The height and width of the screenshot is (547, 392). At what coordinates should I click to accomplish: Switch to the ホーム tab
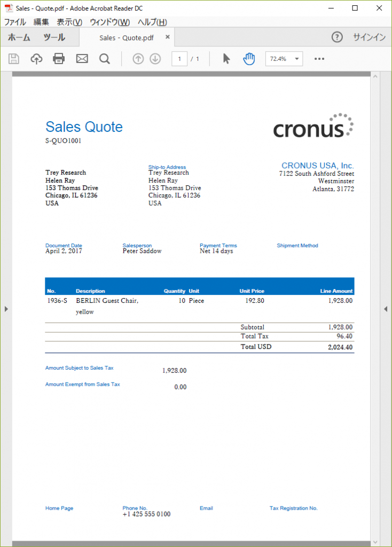19,37
